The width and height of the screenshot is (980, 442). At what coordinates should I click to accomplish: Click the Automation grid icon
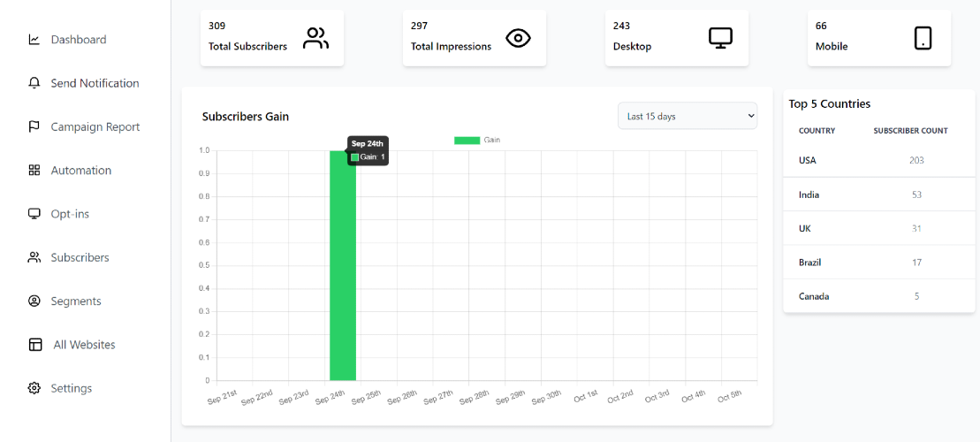click(34, 170)
